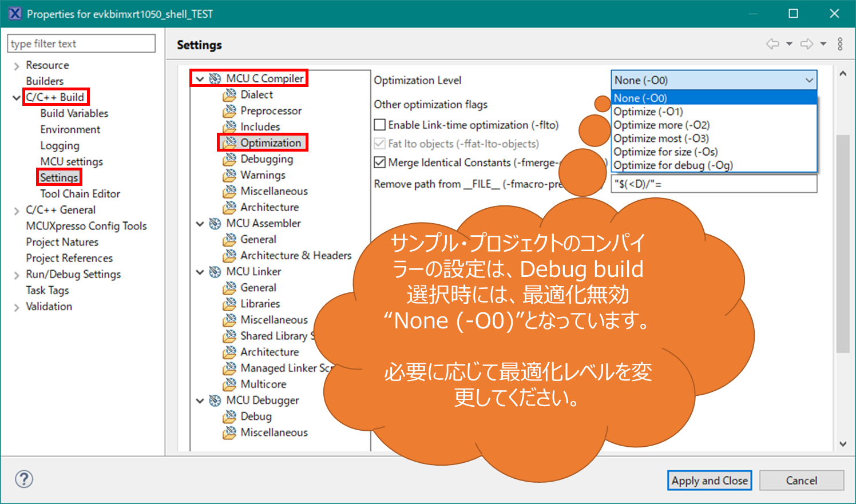
Task: Click the Apply and Close button
Action: pos(709,481)
